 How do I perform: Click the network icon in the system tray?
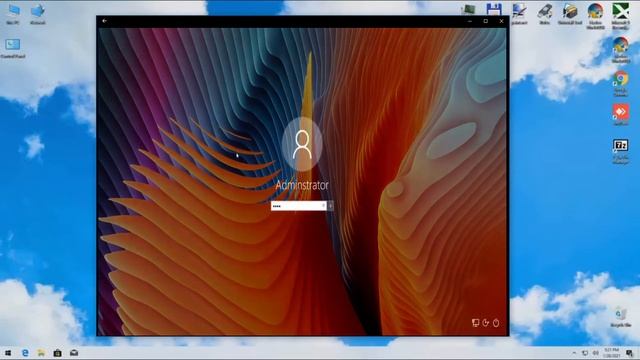[585, 353]
